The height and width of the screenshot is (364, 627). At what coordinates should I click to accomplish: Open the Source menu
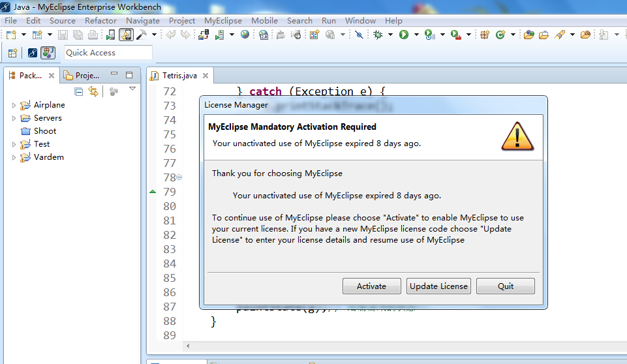click(63, 21)
